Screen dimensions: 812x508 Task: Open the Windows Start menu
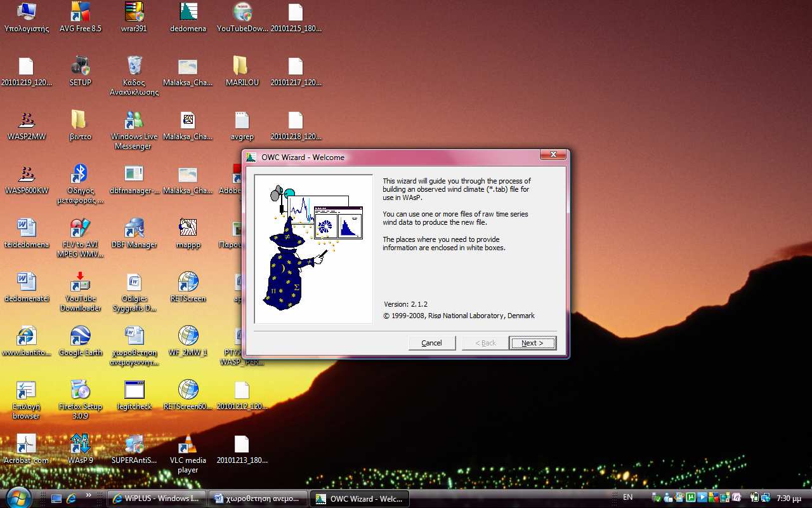(x=18, y=497)
